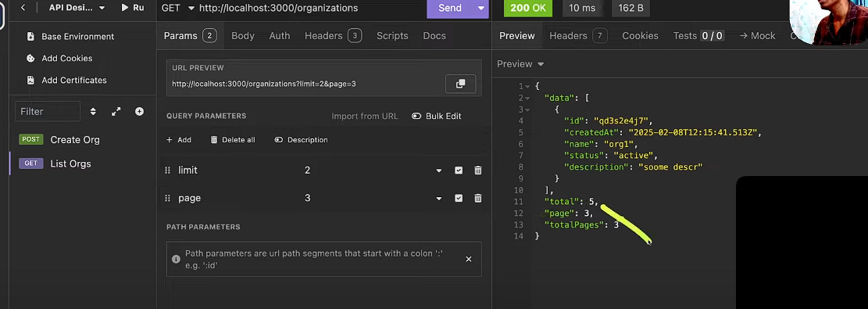Copy the URL preview with copy icon
868x309 pixels.
461,84
